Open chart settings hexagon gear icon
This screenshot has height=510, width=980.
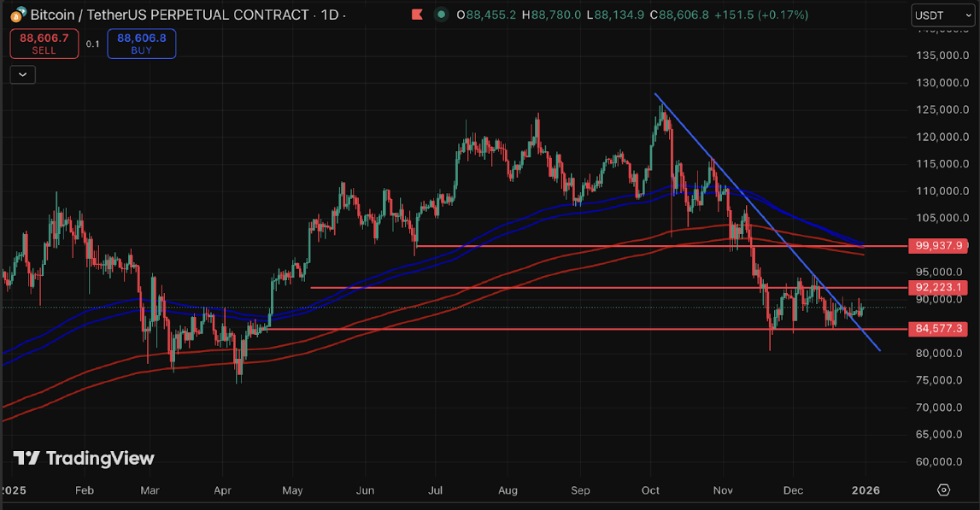[x=943, y=489]
